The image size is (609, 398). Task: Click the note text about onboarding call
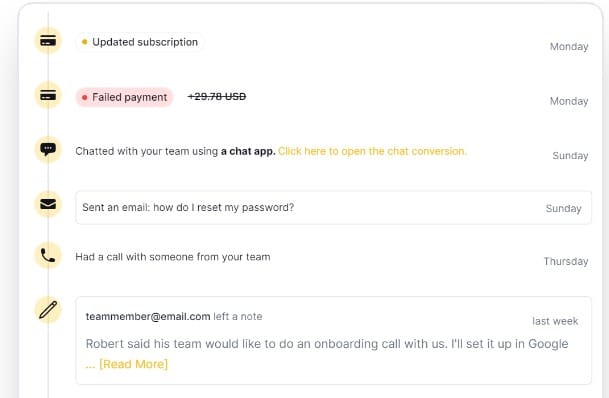point(327,344)
